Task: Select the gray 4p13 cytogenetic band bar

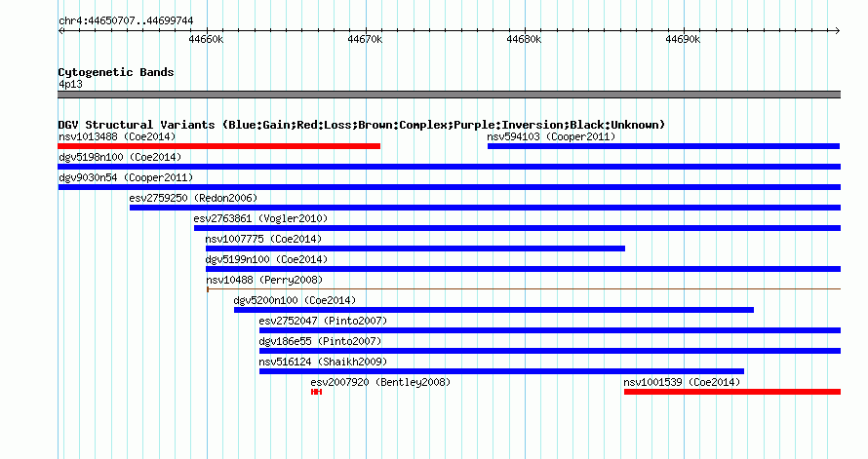Action: point(450,95)
